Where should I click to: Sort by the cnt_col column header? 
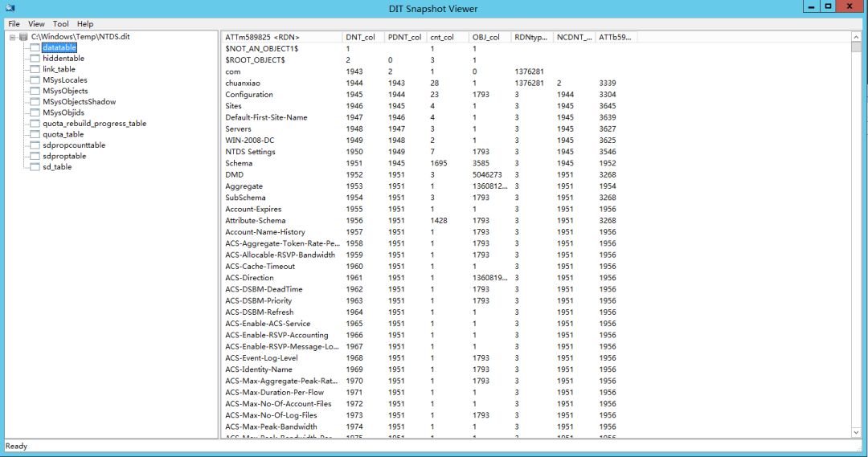click(x=448, y=37)
